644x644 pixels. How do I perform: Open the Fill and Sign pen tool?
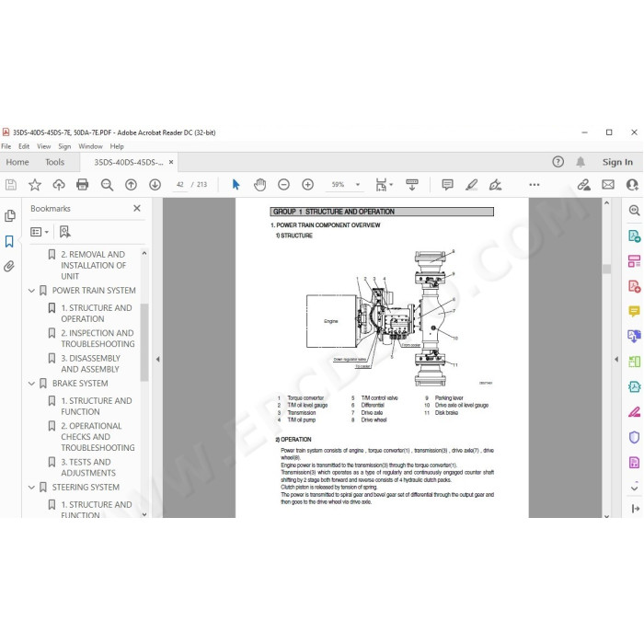click(495, 185)
